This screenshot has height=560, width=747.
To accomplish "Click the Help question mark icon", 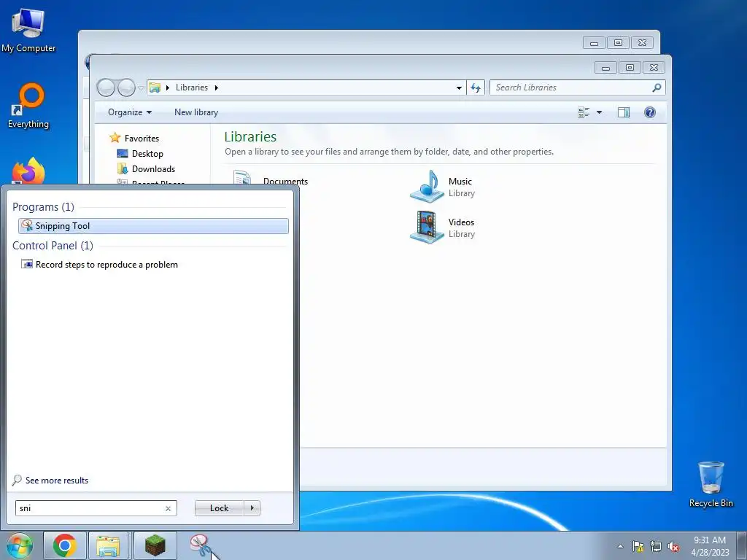I will coord(650,112).
